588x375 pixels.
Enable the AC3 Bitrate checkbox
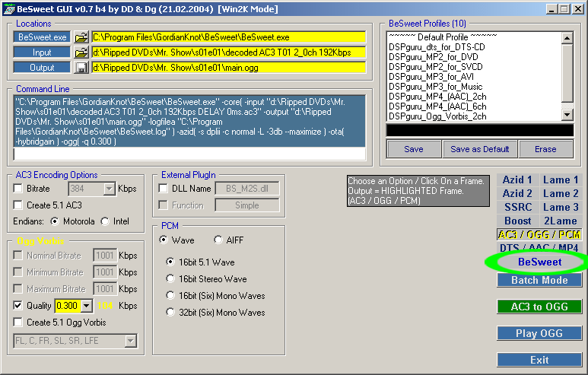point(18,188)
